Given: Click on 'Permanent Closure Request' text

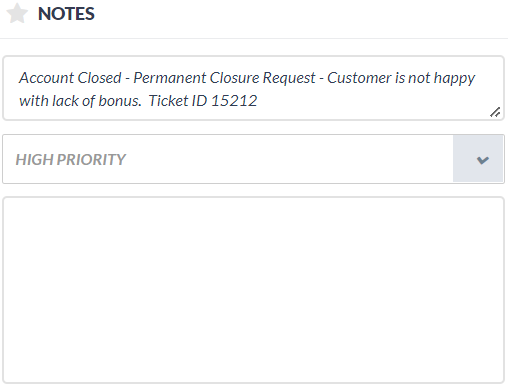Looking at the screenshot, I should tap(224, 78).
